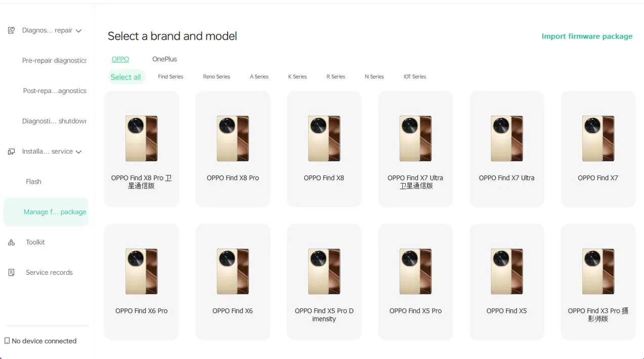
Task: Click the device icon beside No device connected
Action: [7, 341]
